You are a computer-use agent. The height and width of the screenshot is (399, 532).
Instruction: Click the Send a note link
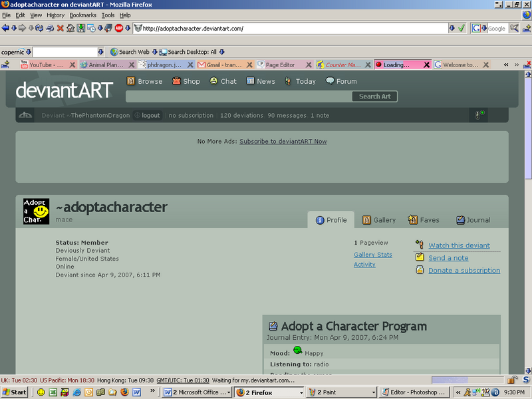click(x=448, y=258)
